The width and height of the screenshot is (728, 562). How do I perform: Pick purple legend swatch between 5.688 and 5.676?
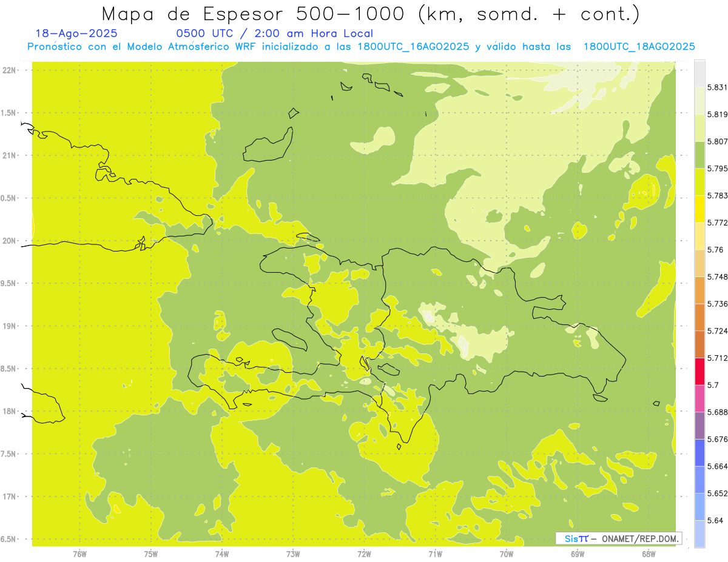[x=699, y=425]
